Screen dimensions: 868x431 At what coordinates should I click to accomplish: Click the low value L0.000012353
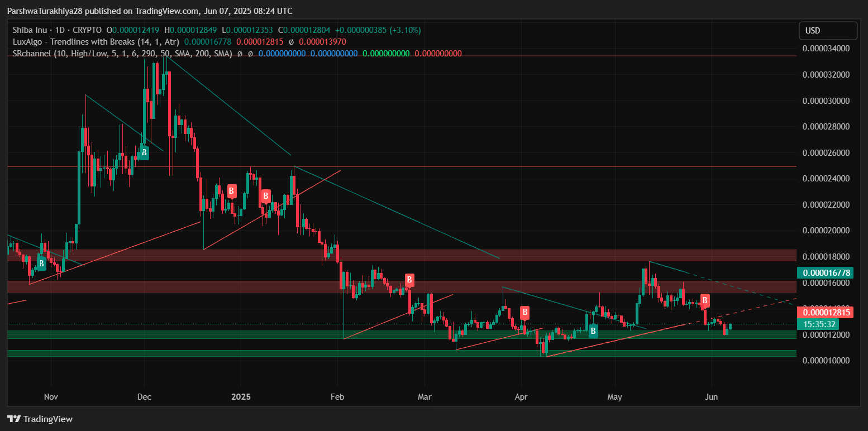248,30
